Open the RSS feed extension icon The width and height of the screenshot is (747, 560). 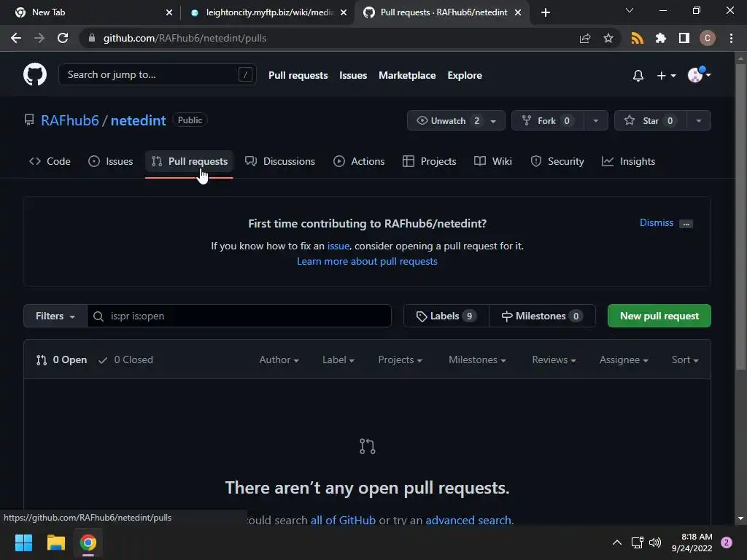(x=637, y=38)
